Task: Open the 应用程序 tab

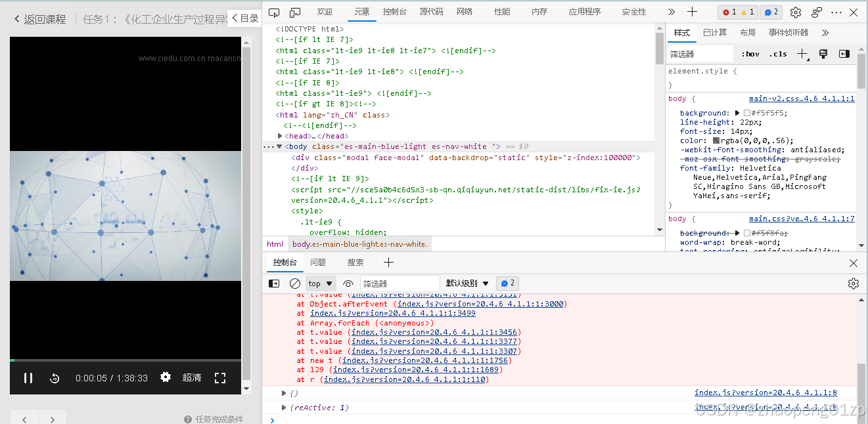Action: point(585,12)
